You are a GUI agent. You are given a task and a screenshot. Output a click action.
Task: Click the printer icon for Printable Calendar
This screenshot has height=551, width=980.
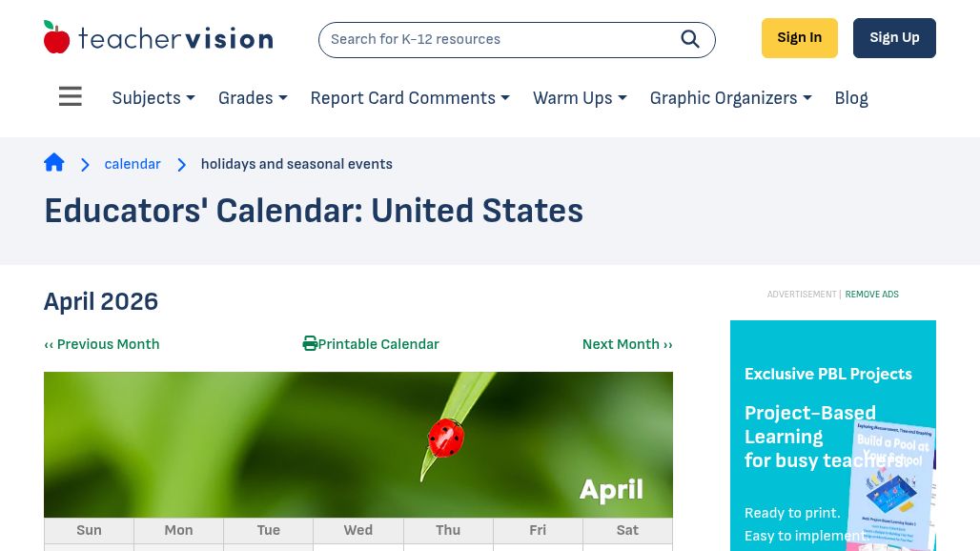point(310,344)
